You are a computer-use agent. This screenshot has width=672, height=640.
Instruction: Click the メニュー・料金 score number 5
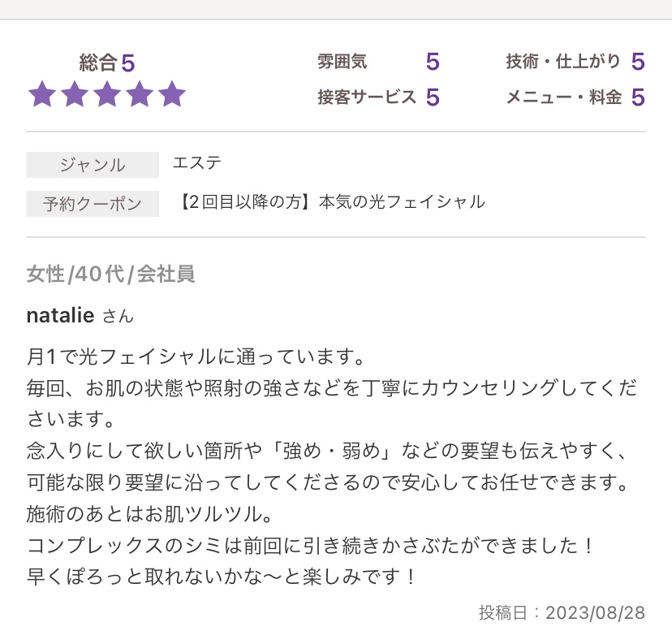[x=638, y=97]
